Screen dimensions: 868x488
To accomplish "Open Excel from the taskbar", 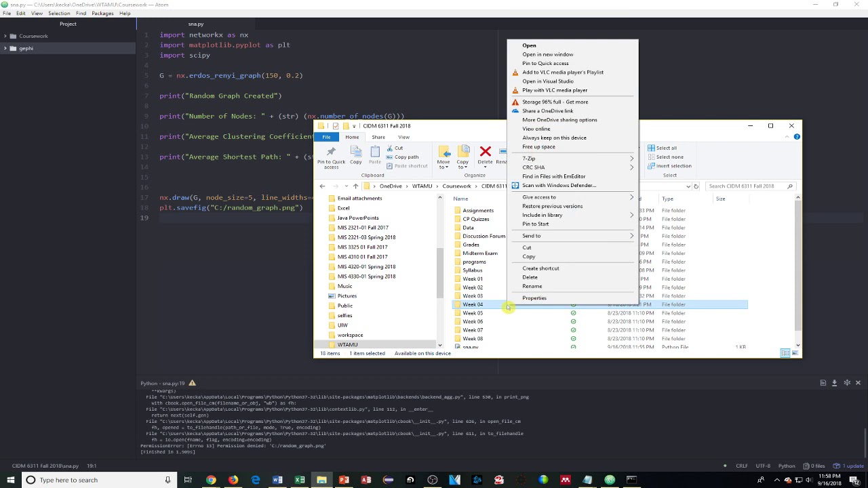I will pos(300,480).
